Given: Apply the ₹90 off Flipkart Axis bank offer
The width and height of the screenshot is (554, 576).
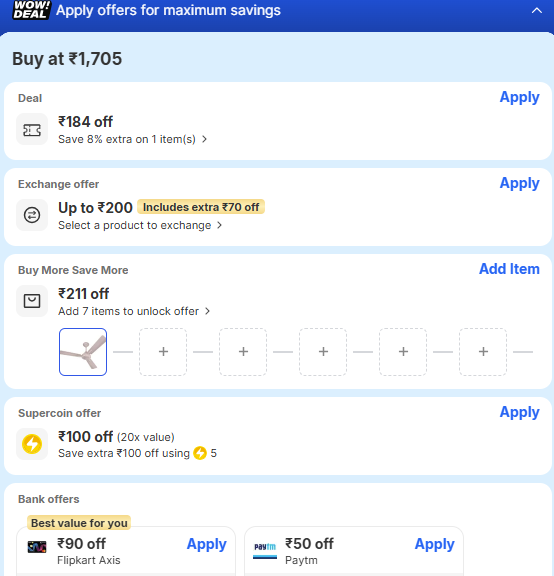Looking at the screenshot, I should (x=206, y=544).
